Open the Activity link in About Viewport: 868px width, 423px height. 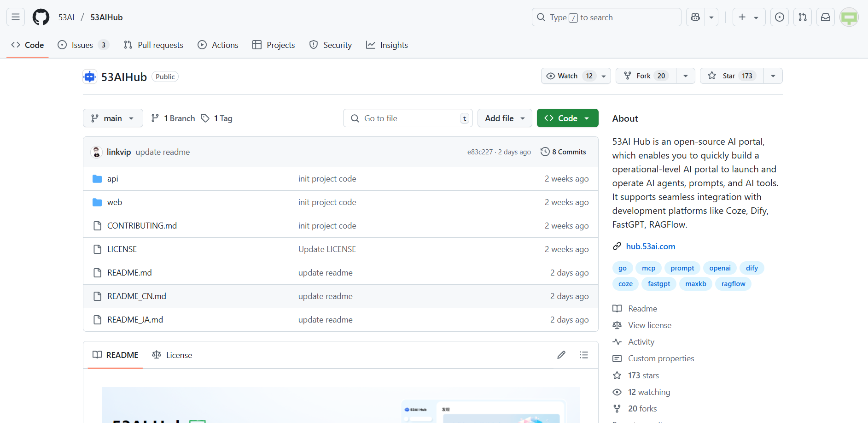[641, 342]
